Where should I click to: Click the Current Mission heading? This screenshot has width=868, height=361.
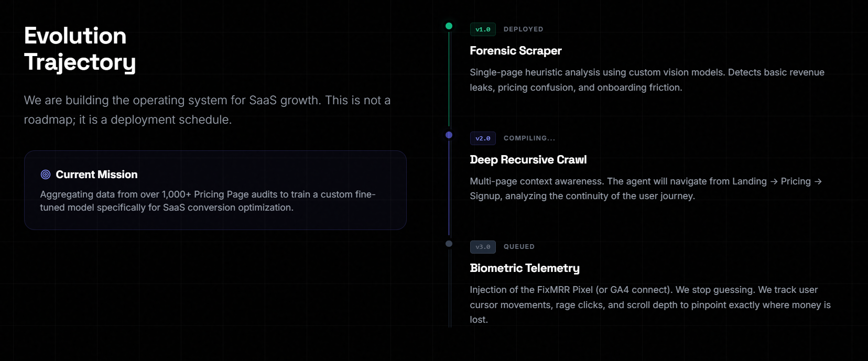96,174
